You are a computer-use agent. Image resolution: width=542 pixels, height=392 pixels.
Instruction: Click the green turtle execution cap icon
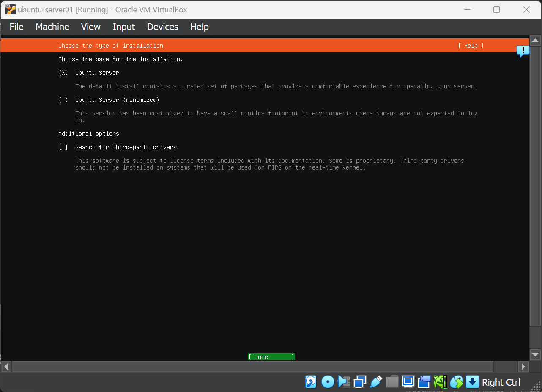[x=440, y=382]
